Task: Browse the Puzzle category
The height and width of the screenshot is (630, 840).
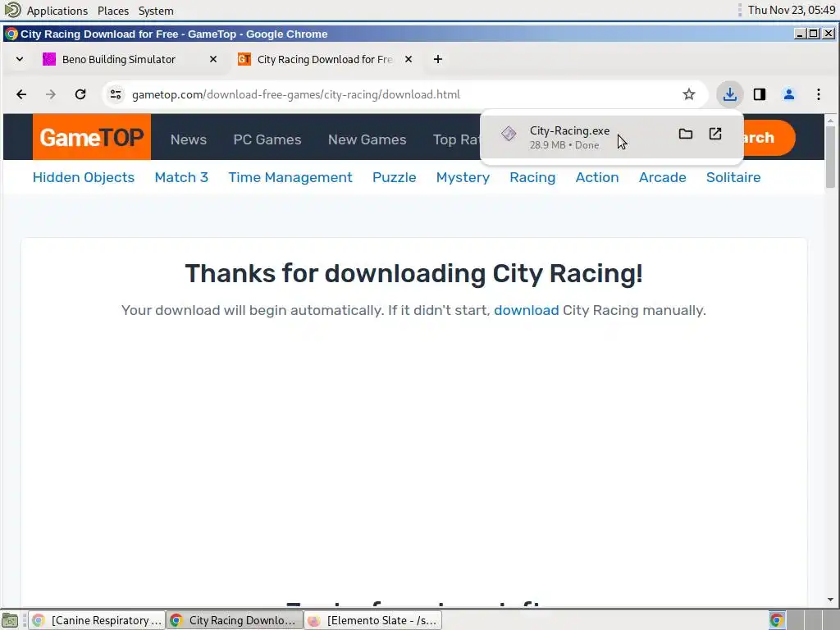Action: pyautogui.click(x=395, y=177)
